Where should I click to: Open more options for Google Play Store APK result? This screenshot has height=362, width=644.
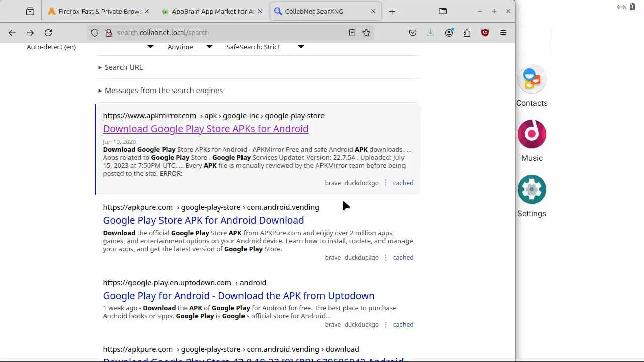pos(386,258)
